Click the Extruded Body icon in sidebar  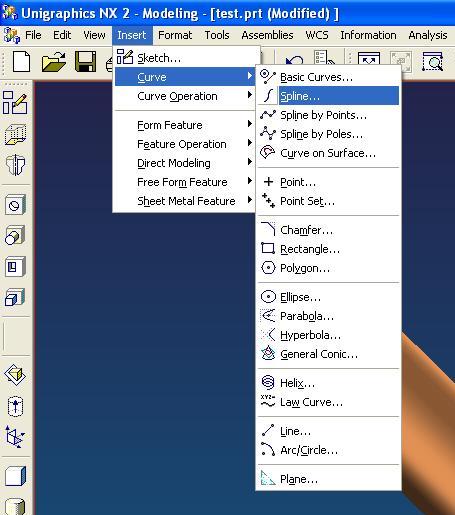(15, 134)
